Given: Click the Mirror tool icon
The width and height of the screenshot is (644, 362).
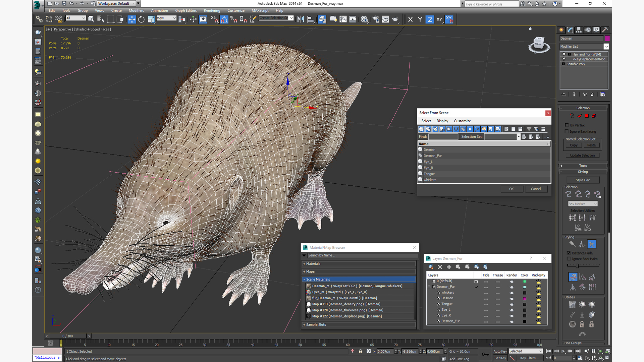Looking at the screenshot, I should coord(301,19).
